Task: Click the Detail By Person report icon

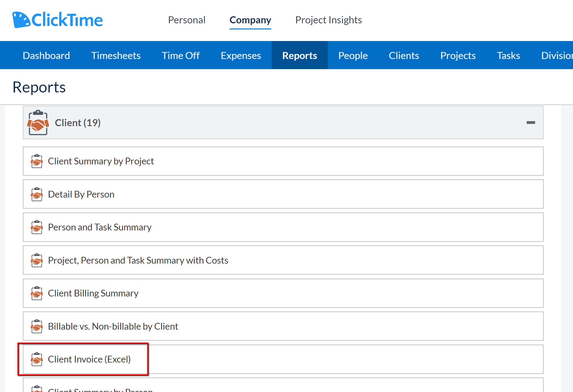Action: (37, 194)
